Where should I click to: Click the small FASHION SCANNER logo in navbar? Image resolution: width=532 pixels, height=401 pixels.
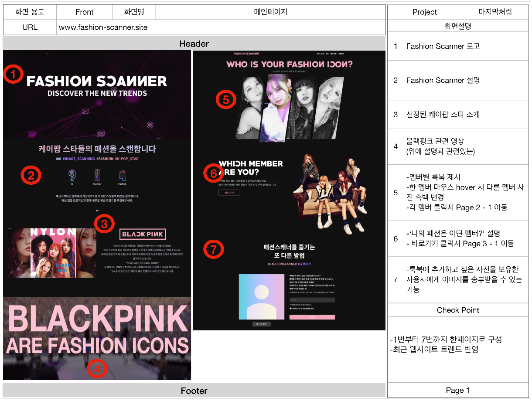(246, 54)
